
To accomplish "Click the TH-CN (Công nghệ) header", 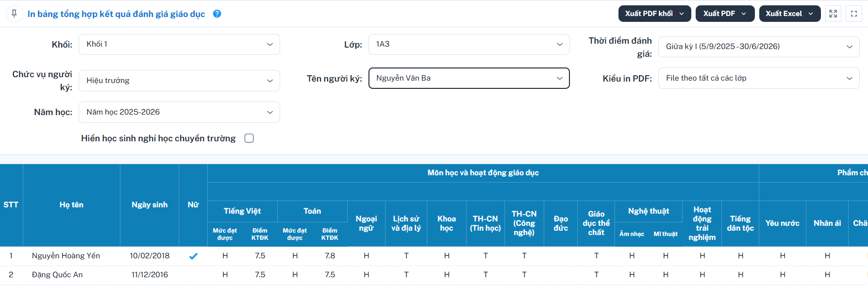I will click(524, 223).
